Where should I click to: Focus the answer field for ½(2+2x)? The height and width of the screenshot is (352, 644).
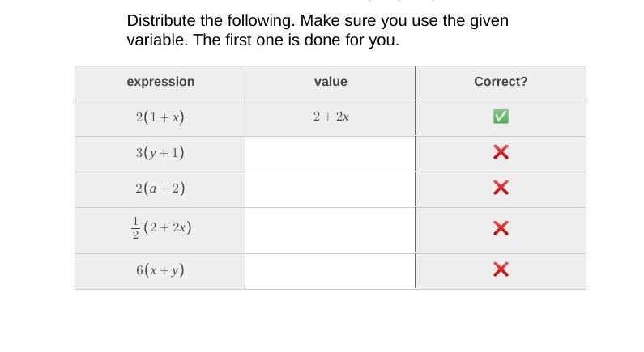(331, 231)
